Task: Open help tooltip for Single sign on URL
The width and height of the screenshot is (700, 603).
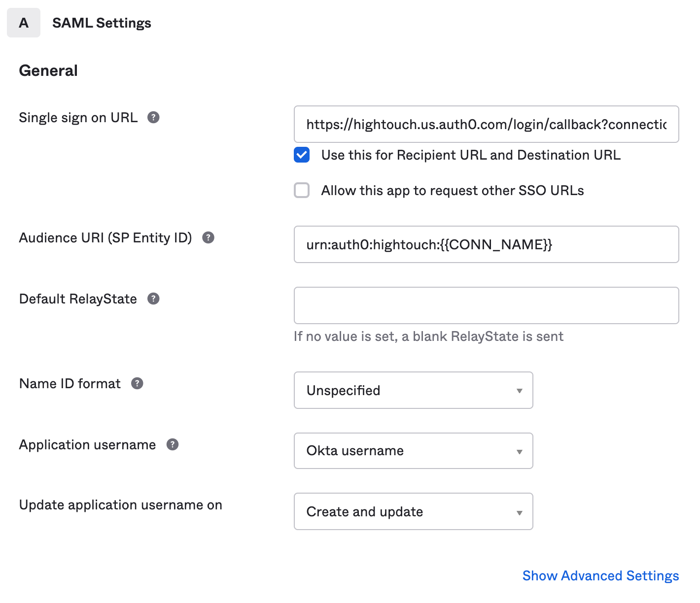Action: [153, 117]
